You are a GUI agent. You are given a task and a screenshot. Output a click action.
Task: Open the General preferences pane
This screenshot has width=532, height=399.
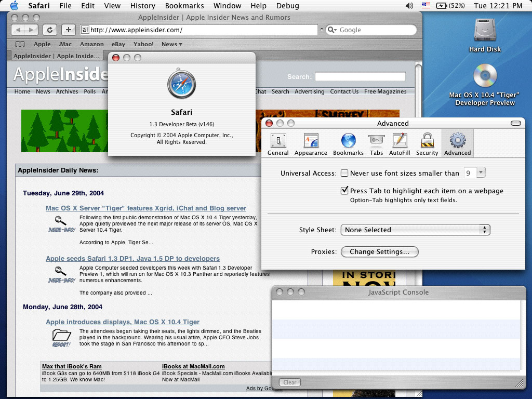(278, 144)
